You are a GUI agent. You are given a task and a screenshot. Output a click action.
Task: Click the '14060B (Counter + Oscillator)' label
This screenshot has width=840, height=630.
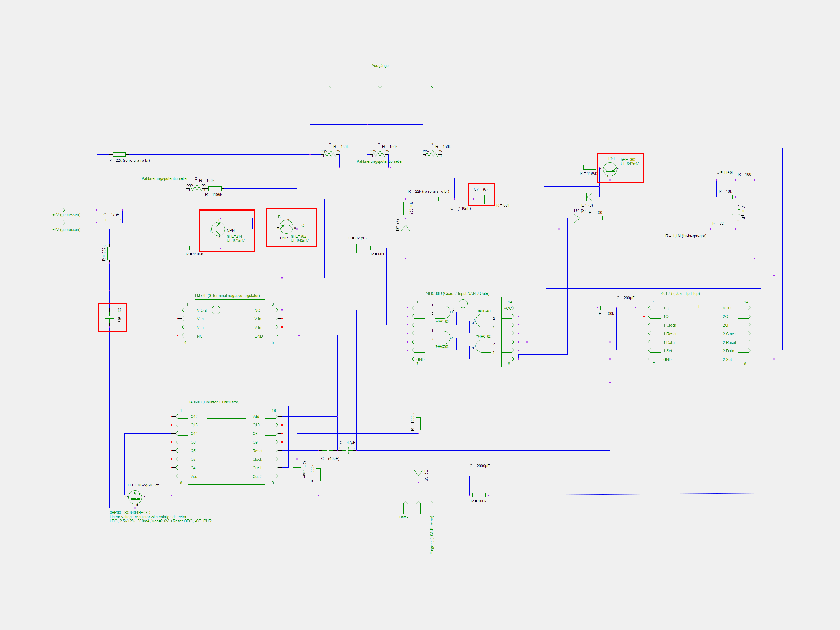click(x=214, y=402)
